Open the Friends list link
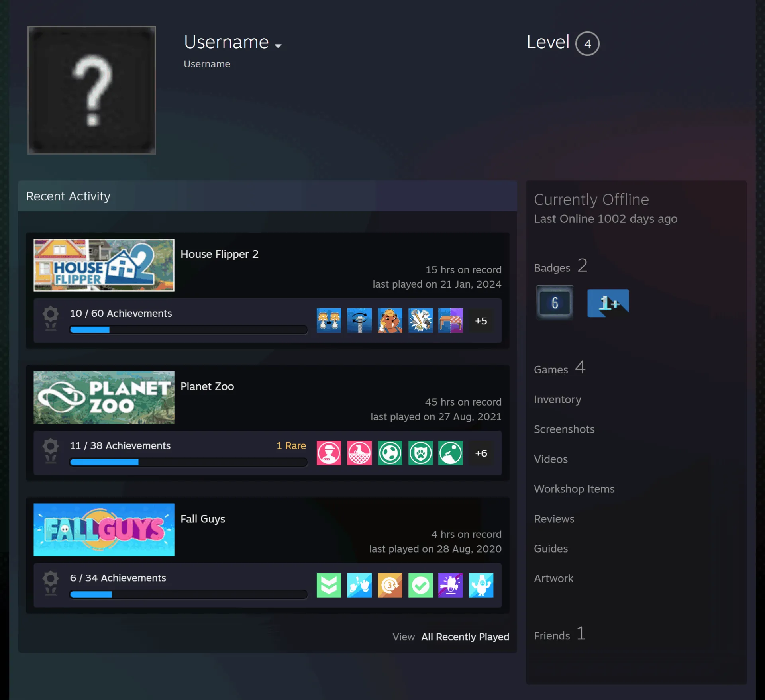 559,634
